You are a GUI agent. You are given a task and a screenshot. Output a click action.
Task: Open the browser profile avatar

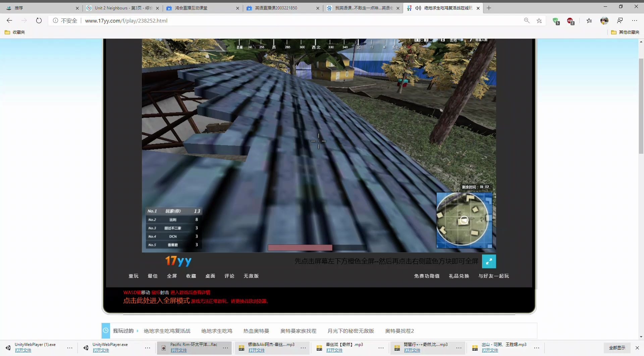click(604, 20)
